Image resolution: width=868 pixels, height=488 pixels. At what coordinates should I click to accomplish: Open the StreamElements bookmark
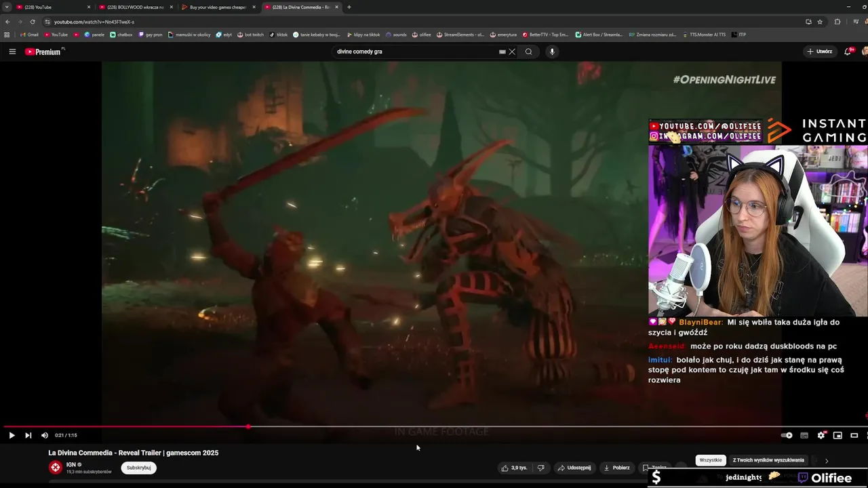[460, 35]
